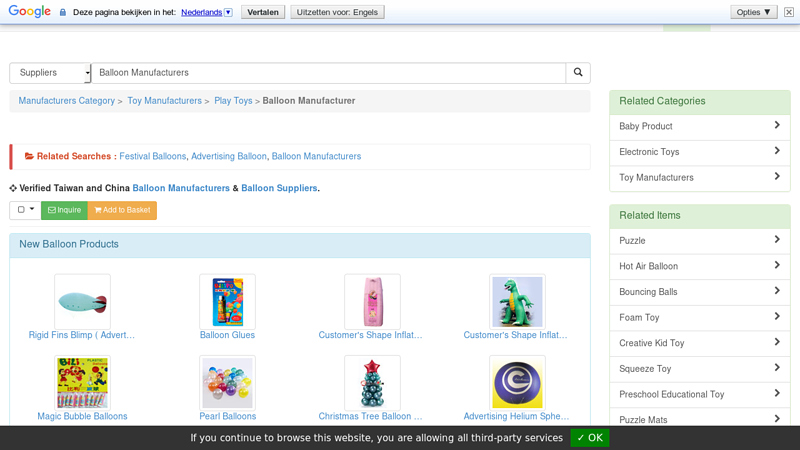The image size is (800, 450).
Task: Open the Nederlands language dropdown arrow
Action: 228,12
